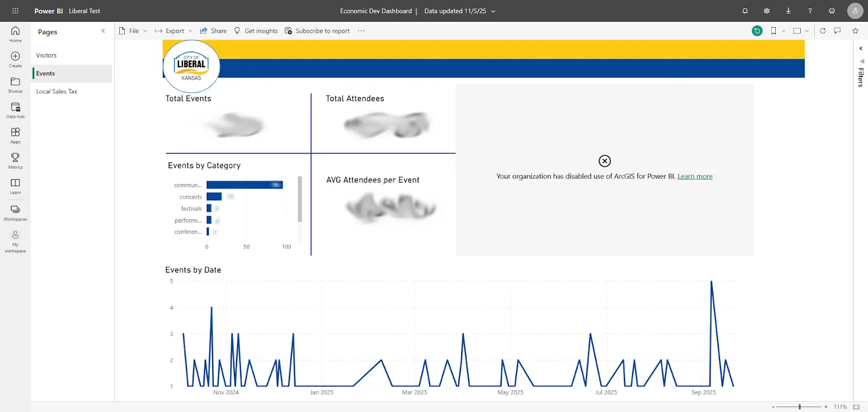Click the Total Attendees card title

pos(355,99)
